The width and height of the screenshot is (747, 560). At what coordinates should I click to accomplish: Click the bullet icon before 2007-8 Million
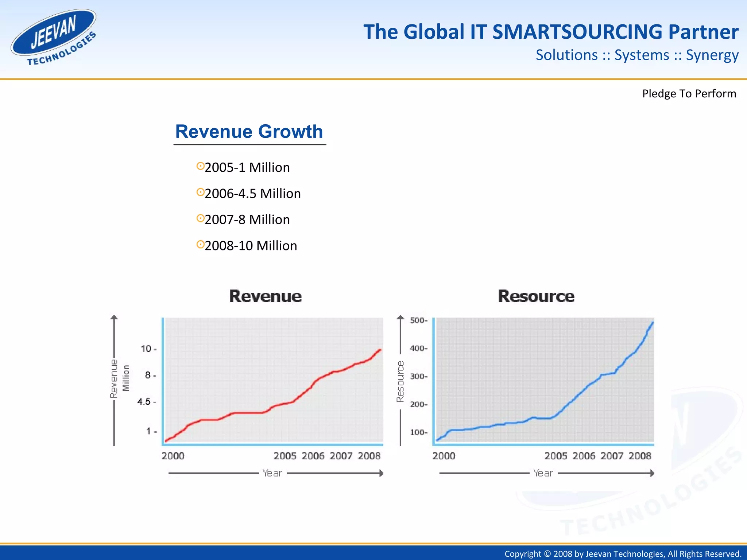coord(200,218)
